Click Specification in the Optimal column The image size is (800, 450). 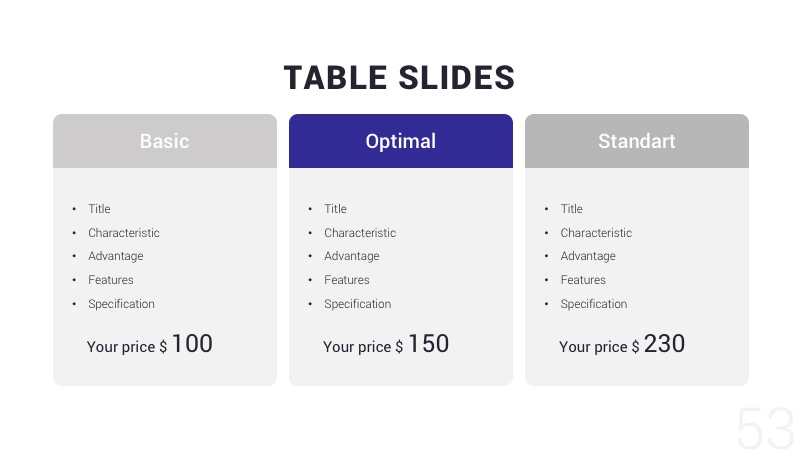point(357,304)
